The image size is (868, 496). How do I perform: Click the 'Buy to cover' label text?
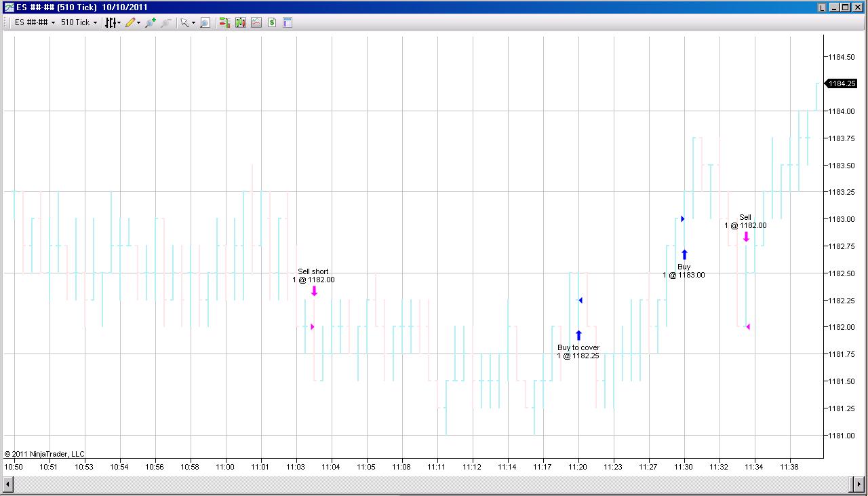click(x=578, y=347)
